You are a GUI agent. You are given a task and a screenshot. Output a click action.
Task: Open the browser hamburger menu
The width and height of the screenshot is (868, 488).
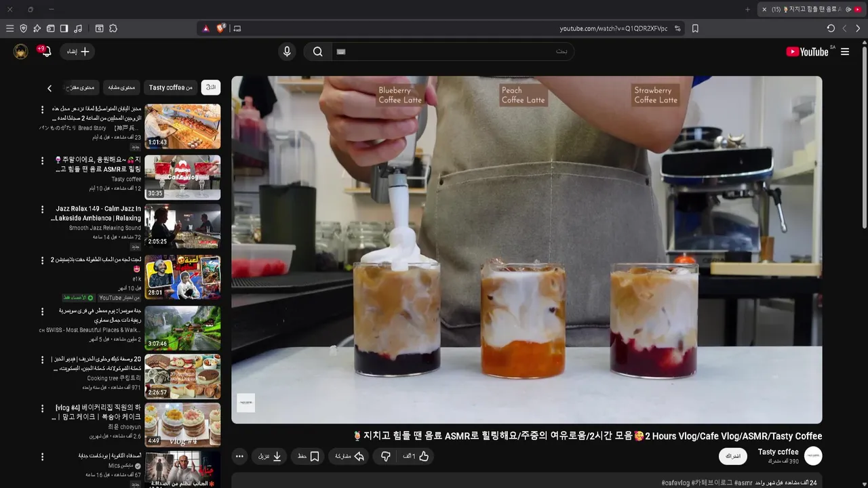pos(9,28)
